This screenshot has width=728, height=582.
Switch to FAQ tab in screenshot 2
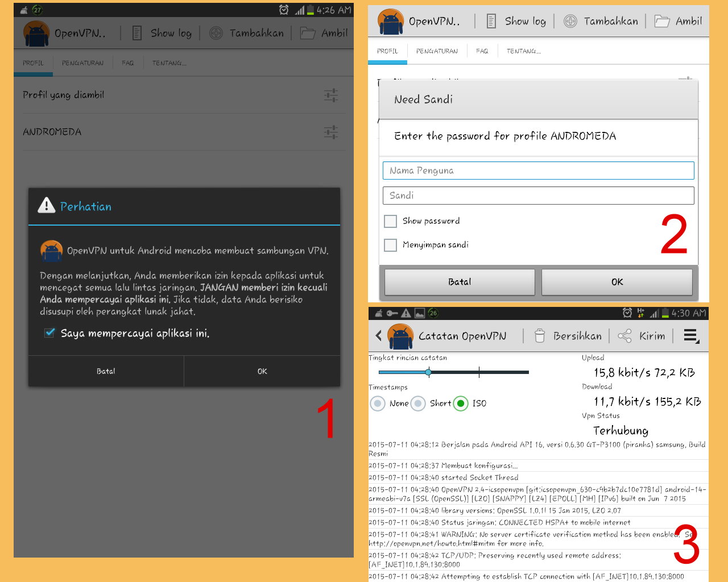click(482, 51)
